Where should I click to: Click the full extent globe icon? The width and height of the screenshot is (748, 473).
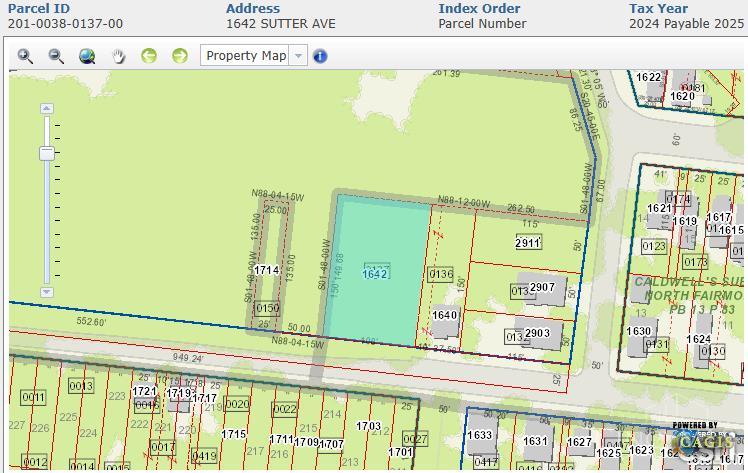(x=87, y=56)
